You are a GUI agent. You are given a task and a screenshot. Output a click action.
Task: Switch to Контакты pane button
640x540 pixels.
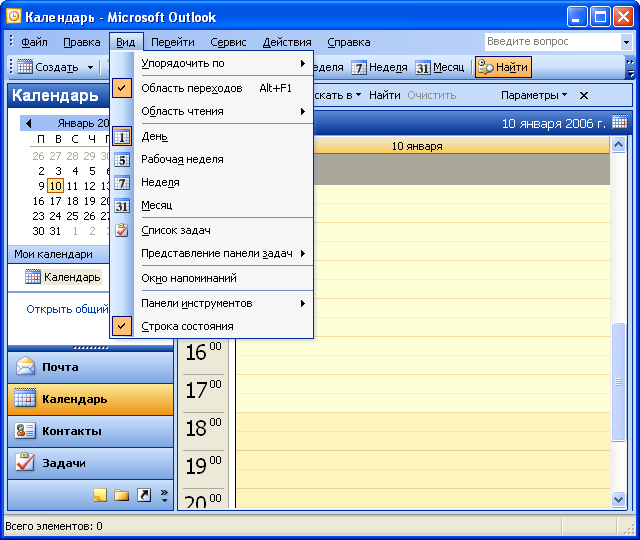click(x=91, y=431)
